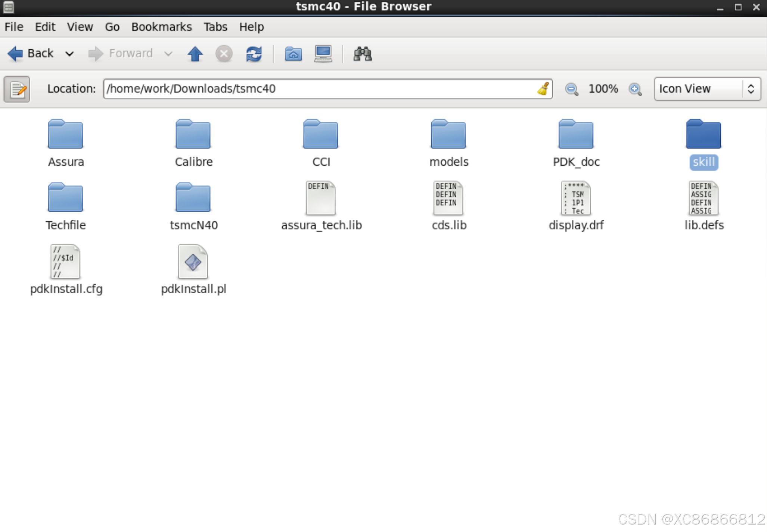Screen dimensions: 767x532
Task: Click the Location path field
Action: coord(328,89)
